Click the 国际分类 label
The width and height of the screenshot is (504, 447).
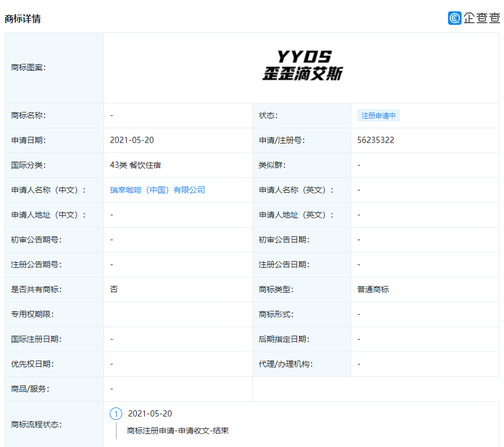[28, 165]
